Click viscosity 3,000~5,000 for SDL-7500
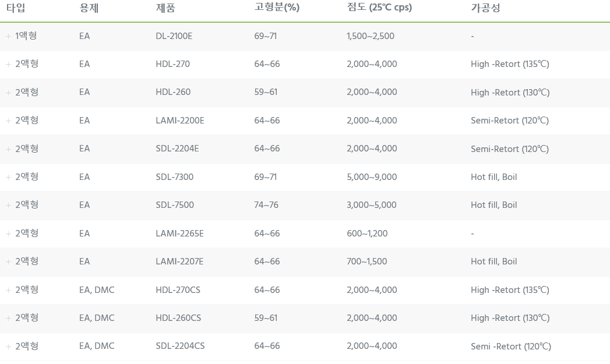This screenshot has width=610, height=364. 372,205
